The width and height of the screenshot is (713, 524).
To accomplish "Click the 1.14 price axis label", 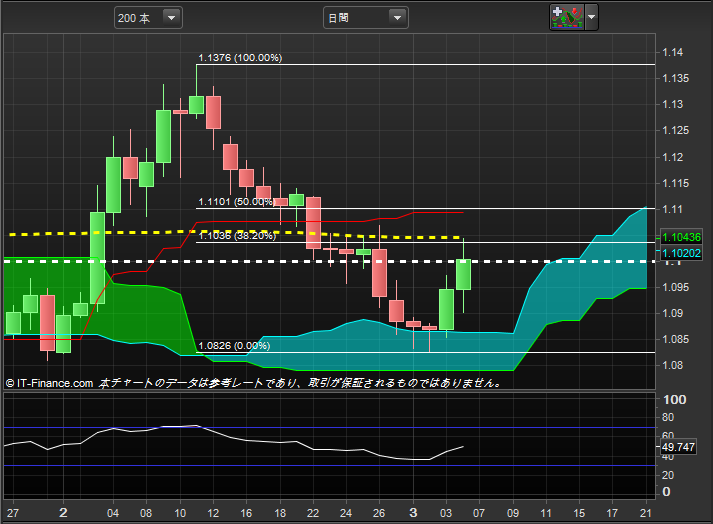I will click(x=672, y=52).
